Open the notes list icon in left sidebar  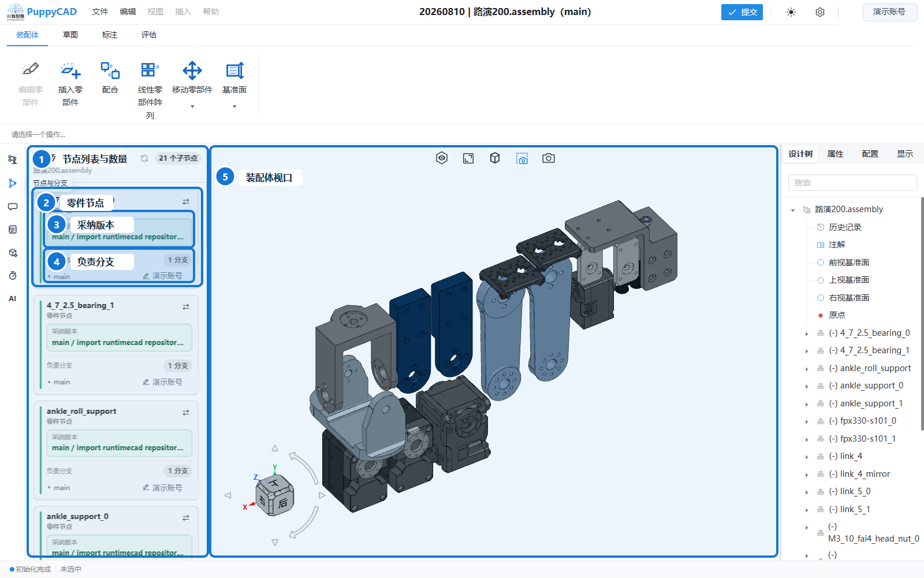13,229
